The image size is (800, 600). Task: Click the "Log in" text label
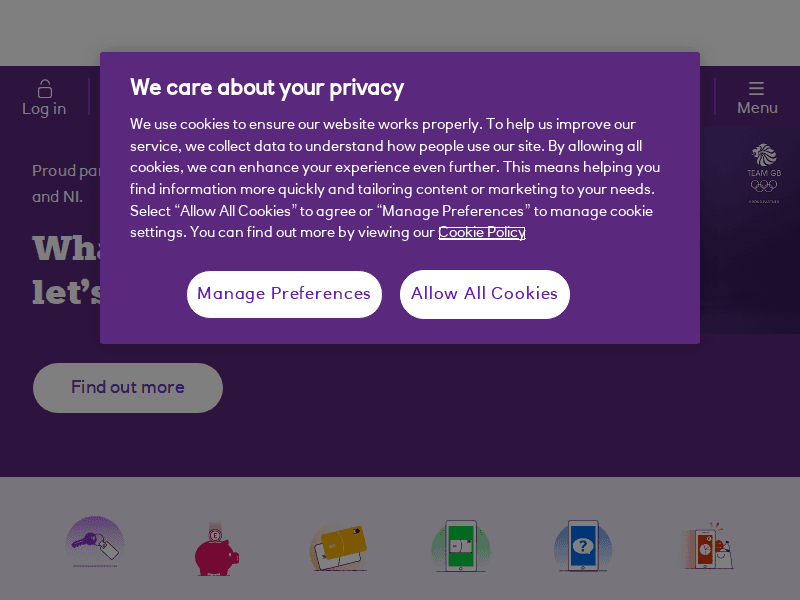44,109
